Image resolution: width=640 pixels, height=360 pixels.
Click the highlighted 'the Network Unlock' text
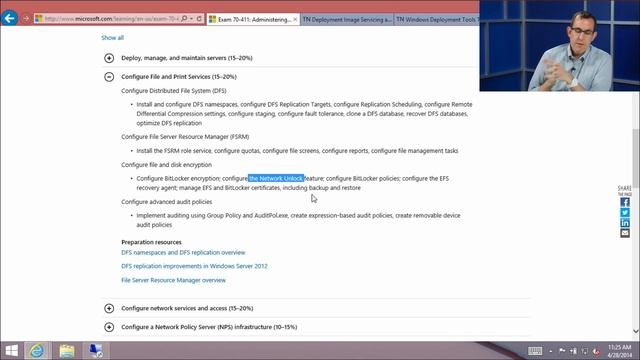click(276, 178)
